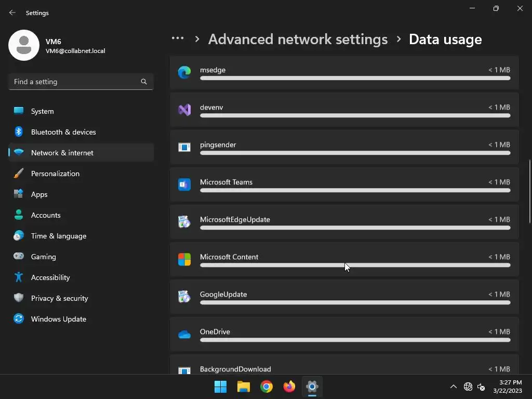Select Windows Update in sidebar
This screenshot has height=399, width=532.
click(58, 319)
